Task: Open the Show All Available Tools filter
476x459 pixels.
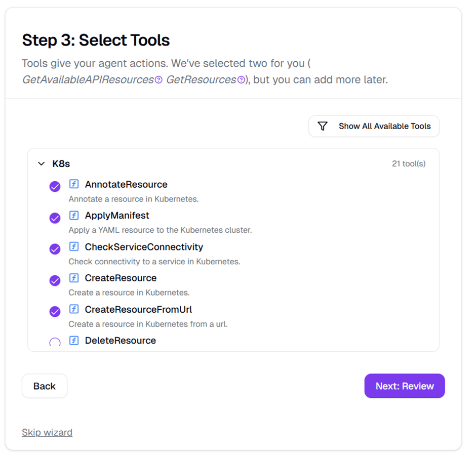Action: 374,127
